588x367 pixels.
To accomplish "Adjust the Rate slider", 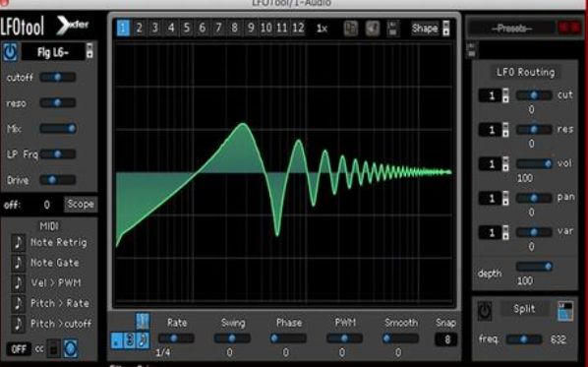I will tap(176, 338).
